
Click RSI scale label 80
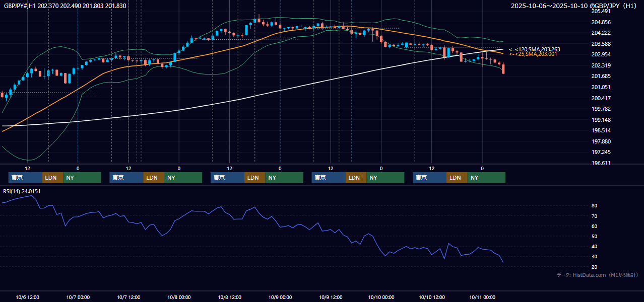pyautogui.click(x=595, y=206)
